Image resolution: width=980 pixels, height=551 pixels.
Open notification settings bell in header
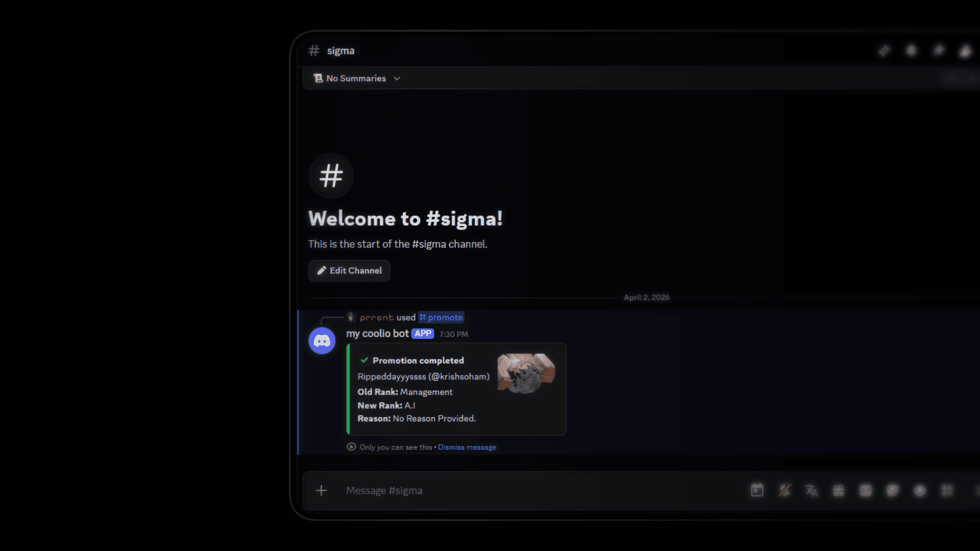click(x=911, y=51)
